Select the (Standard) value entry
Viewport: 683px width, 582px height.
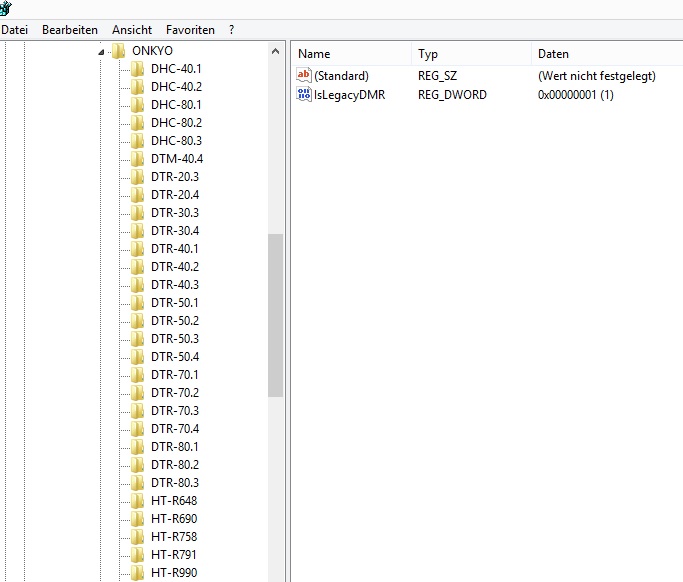[341, 76]
